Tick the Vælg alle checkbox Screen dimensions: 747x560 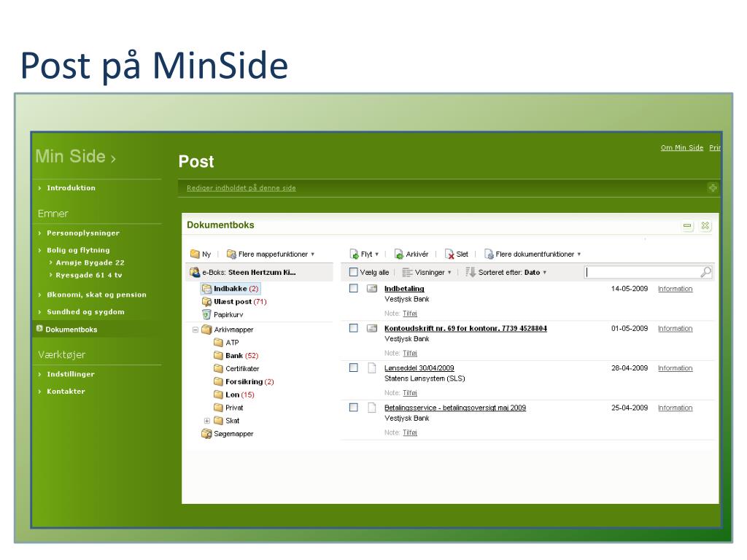354,272
